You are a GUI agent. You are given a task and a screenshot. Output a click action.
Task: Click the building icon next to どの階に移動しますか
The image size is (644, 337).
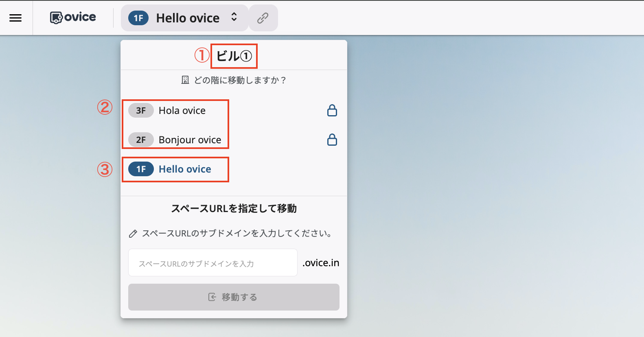[x=185, y=80]
